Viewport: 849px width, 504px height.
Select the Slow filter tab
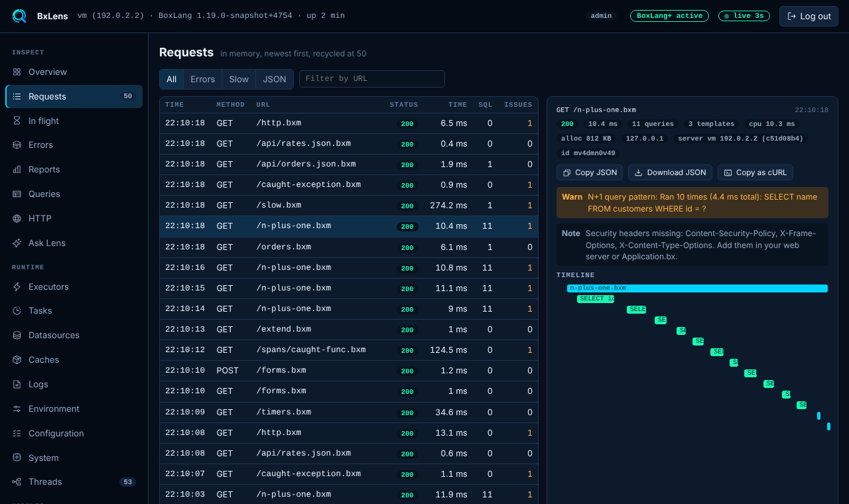coord(239,79)
